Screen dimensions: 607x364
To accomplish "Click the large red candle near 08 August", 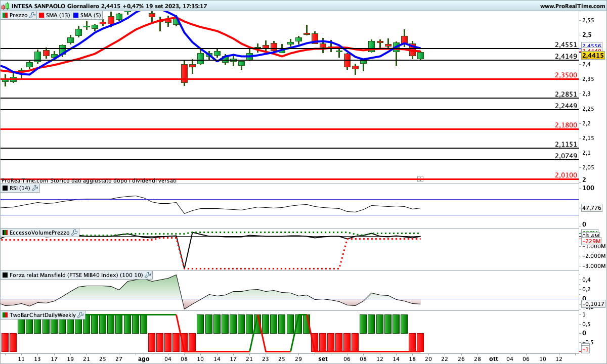I will 184,73.
